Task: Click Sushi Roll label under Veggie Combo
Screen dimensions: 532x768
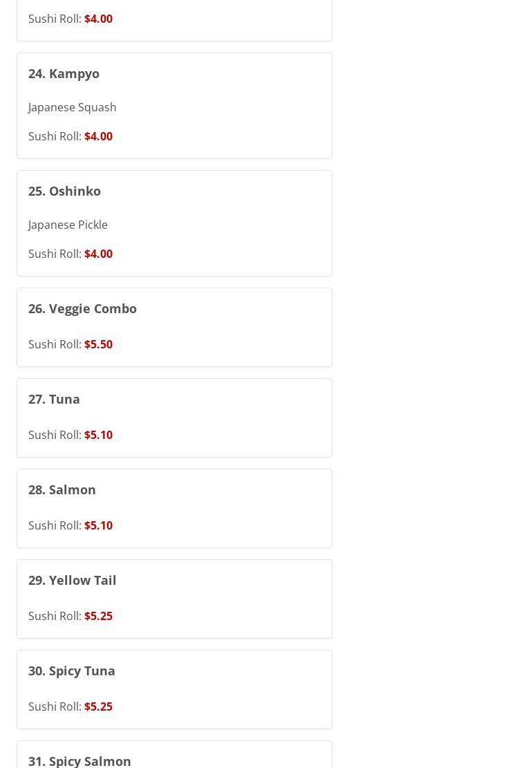Action: (55, 344)
